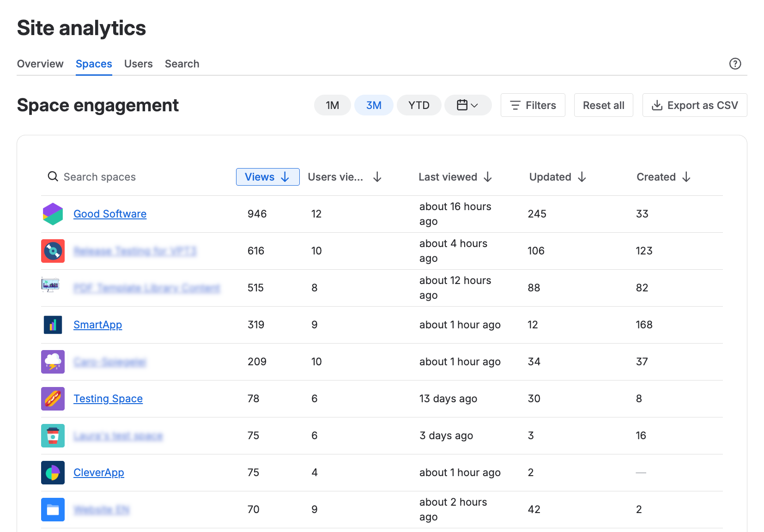
Task: Select the 1M time range
Action: click(332, 105)
